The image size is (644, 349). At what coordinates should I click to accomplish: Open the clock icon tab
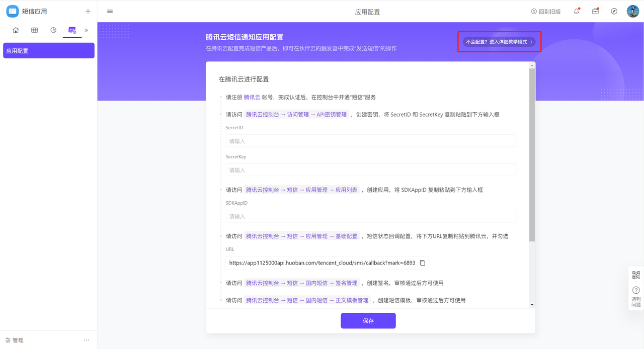click(x=53, y=30)
